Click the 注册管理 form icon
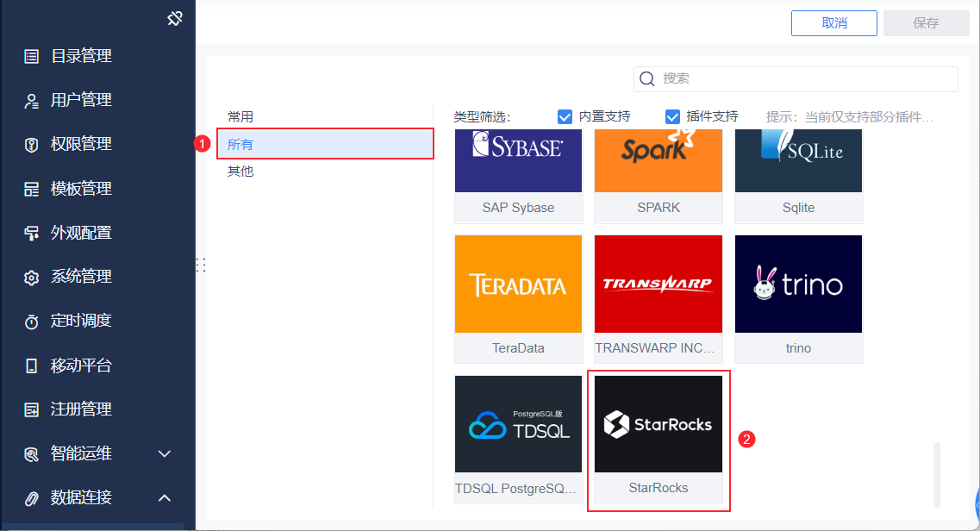980x531 pixels. click(x=31, y=409)
